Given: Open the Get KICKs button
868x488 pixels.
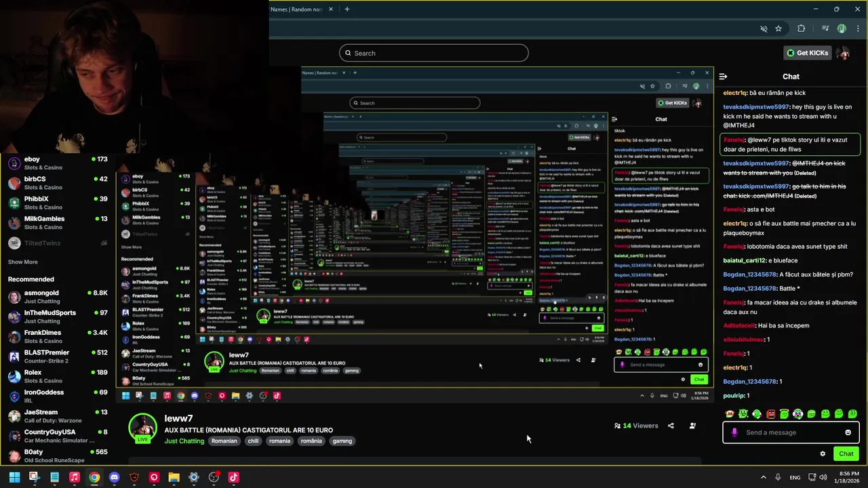Looking at the screenshot, I should (807, 53).
